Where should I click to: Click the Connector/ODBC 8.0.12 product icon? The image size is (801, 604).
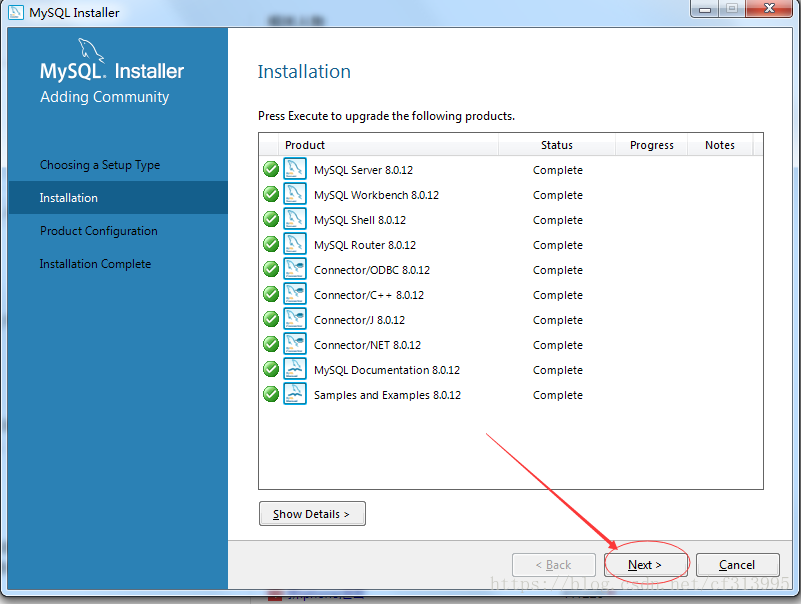(x=295, y=269)
